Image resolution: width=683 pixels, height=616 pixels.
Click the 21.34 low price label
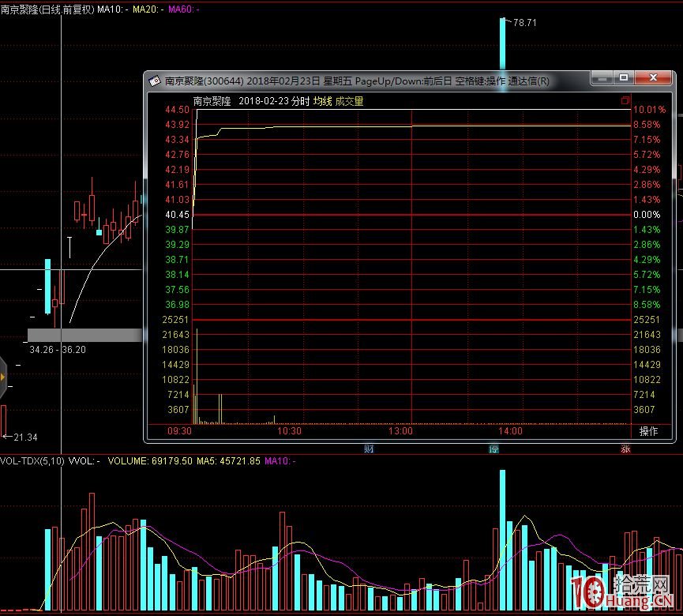(x=25, y=437)
